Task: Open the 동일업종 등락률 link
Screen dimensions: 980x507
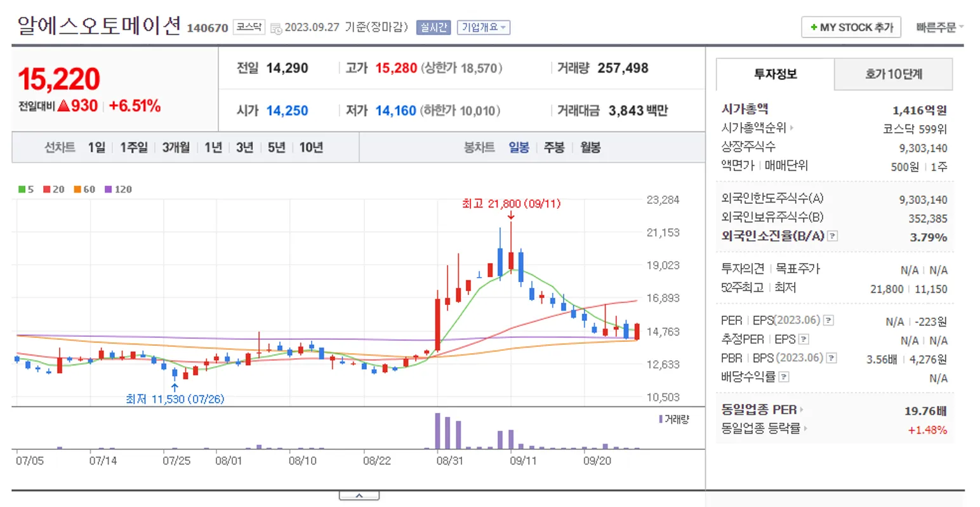Action: tap(764, 429)
